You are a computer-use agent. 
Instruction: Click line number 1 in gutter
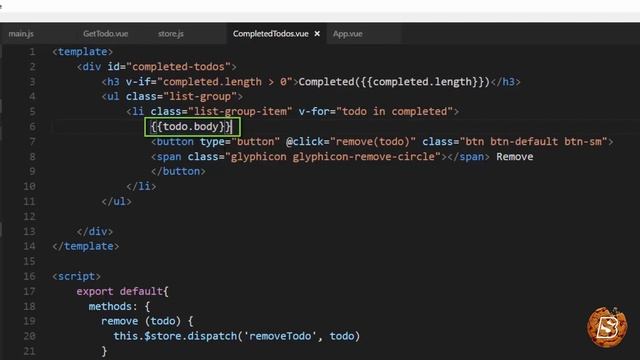(32, 52)
